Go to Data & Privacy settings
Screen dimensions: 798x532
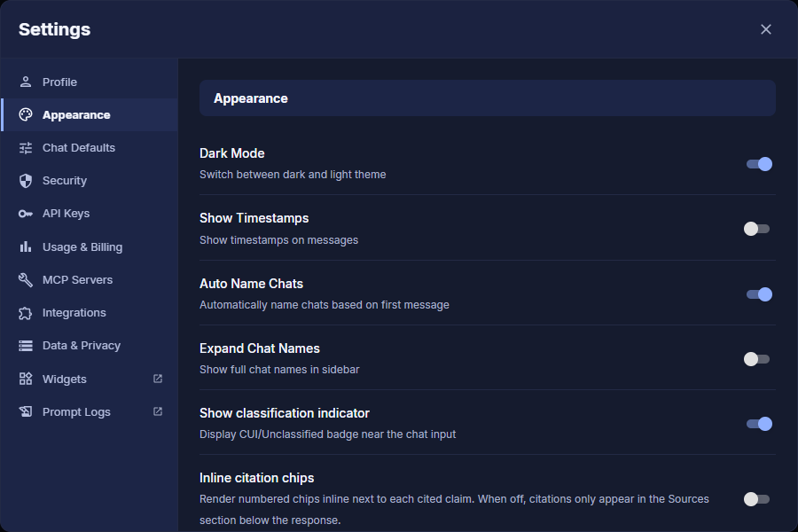click(x=90, y=346)
